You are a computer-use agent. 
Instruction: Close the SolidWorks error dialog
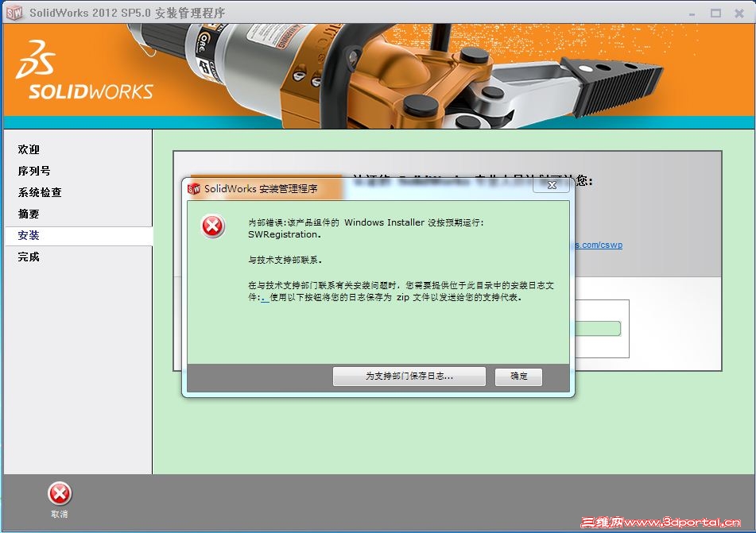(552, 185)
